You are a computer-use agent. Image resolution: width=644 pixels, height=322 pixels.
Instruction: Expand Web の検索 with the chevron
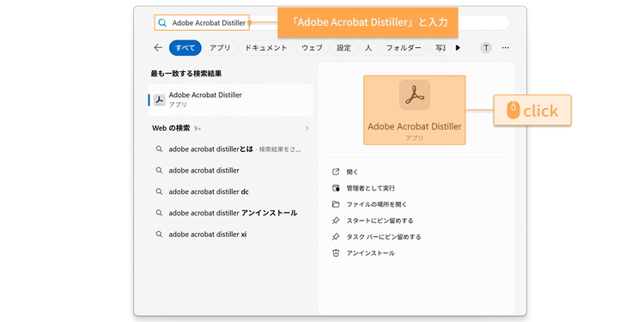(x=307, y=128)
